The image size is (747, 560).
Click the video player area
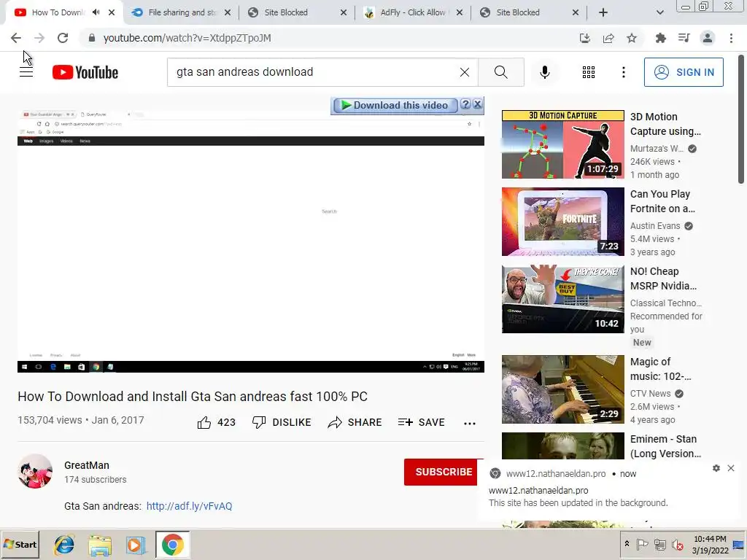[x=251, y=241]
